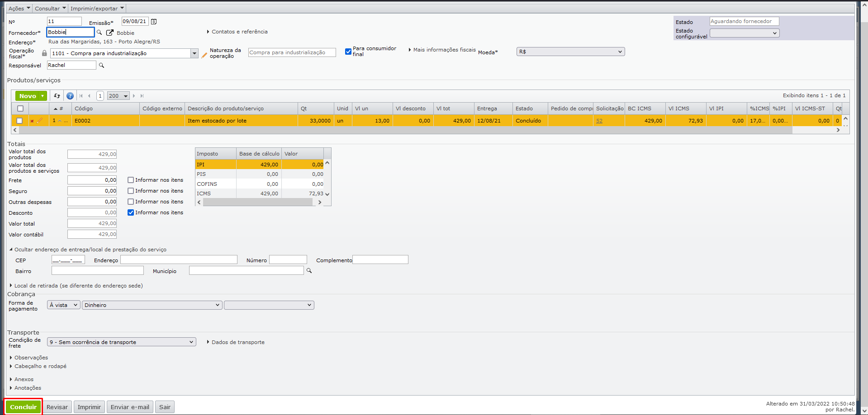868x415 pixels.
Task: Click the tax table horizontal scrollbar
Action: click(x=258, y=203)
